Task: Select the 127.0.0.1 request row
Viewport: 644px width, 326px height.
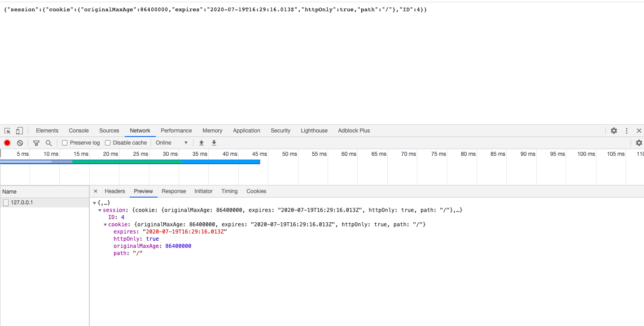Action: (x=44, y=203)
